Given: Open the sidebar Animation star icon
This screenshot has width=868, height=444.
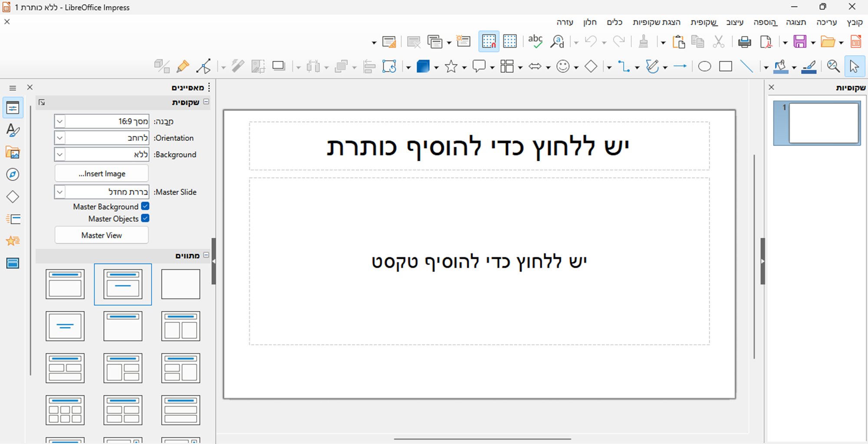Looking at the screenshot, I should tap(13, 241).
